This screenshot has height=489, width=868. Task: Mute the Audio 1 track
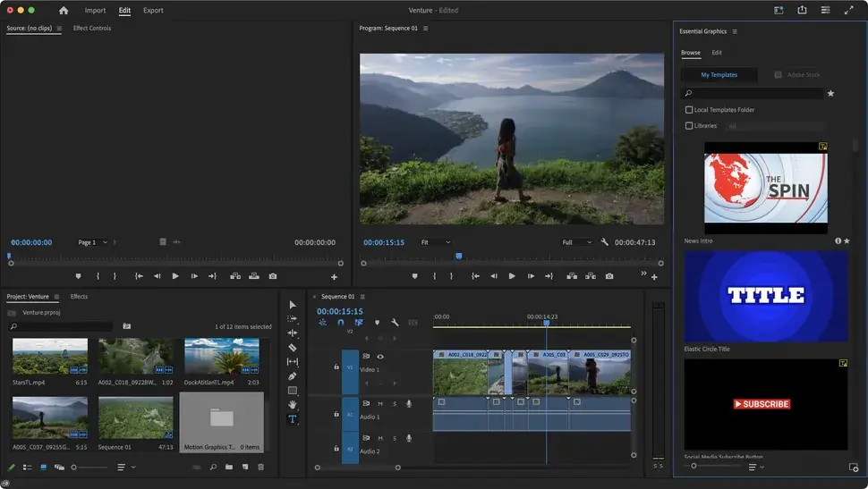click(x=380, y=403)
